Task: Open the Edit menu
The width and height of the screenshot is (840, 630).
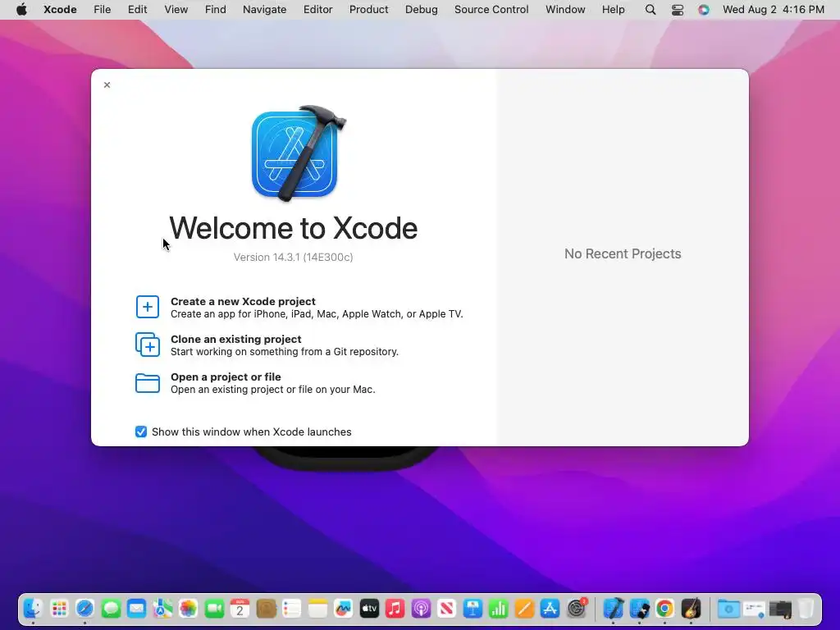Action: click(137, 10)
